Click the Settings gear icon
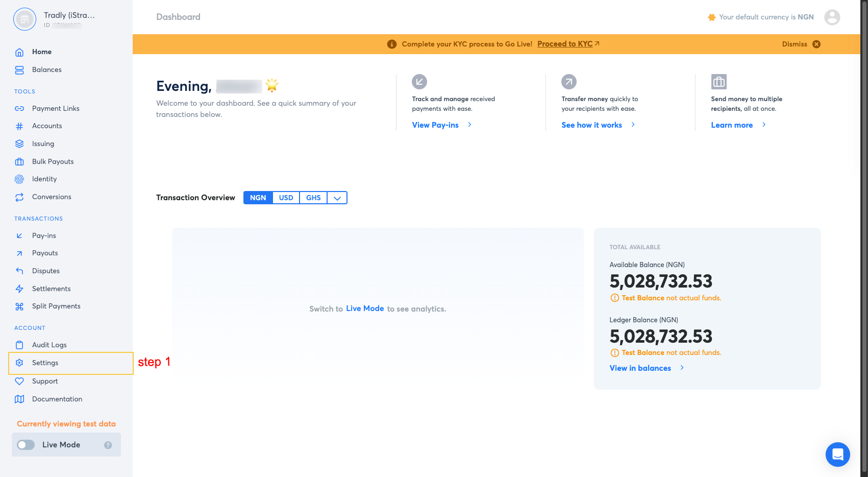 coord(19,363)
